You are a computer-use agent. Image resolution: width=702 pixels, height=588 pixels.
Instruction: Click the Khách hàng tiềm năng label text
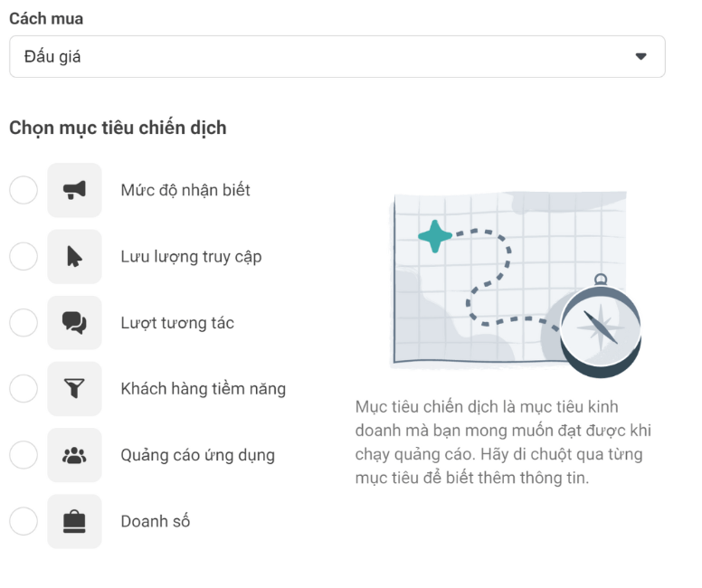point(203,389)
